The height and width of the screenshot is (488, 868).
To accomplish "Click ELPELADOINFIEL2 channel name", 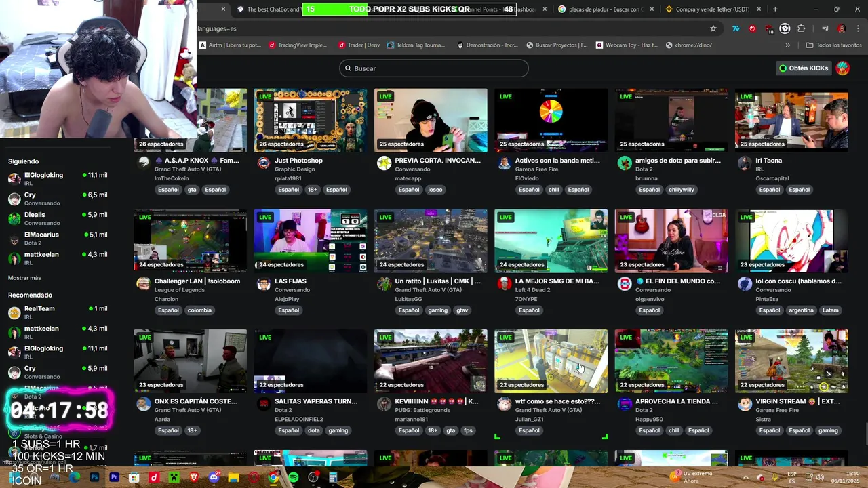I will (299, 419).
